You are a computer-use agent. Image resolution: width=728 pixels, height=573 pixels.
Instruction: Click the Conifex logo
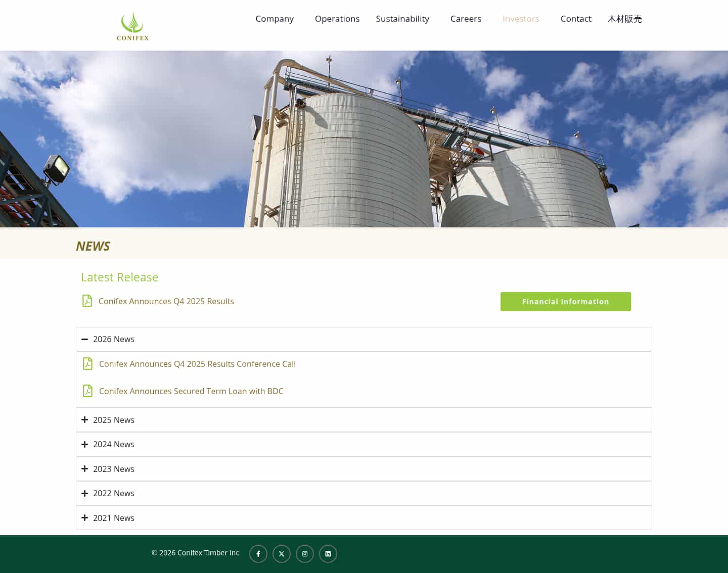click(132, 25)
